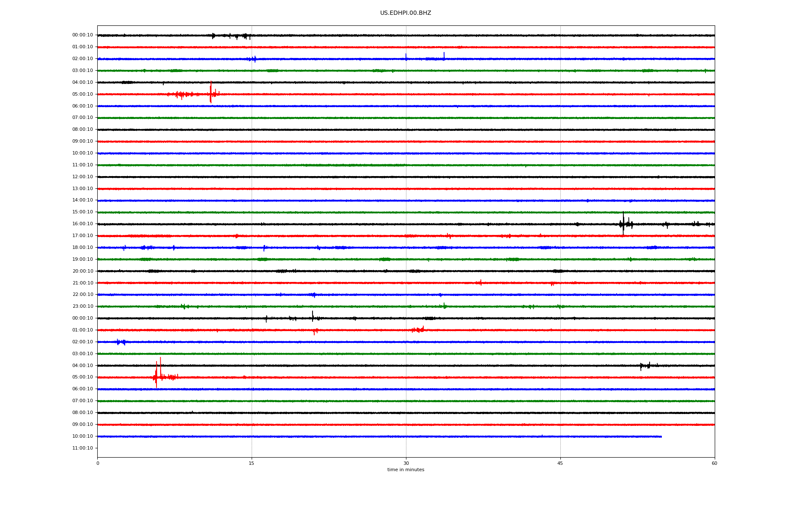The width and height of the screenshot is (812, 508).
Task: Click the first 00:00:10 time label
Action: [82, 35]
